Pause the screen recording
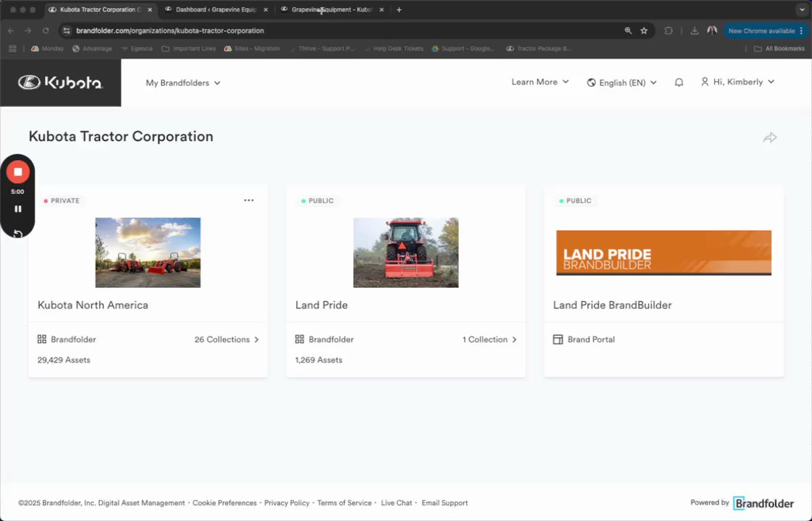The height and width of the screenshot is (521, 812). 17,208
